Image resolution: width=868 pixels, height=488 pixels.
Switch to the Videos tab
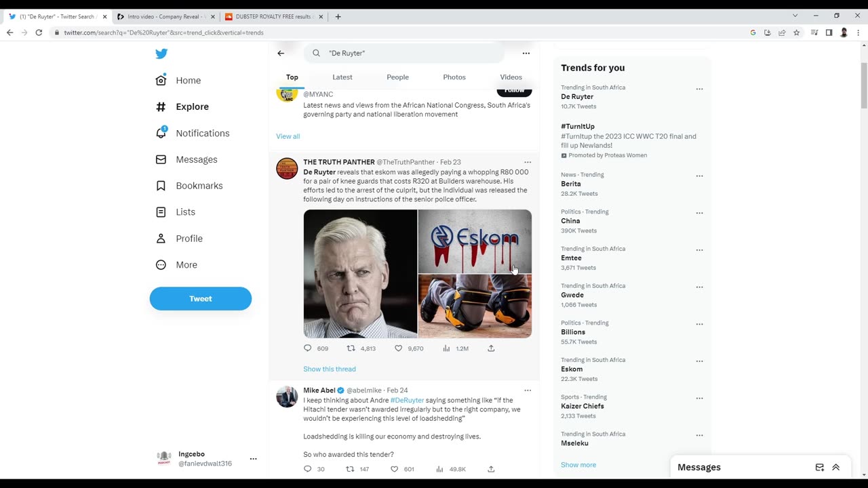click(511, 77)
